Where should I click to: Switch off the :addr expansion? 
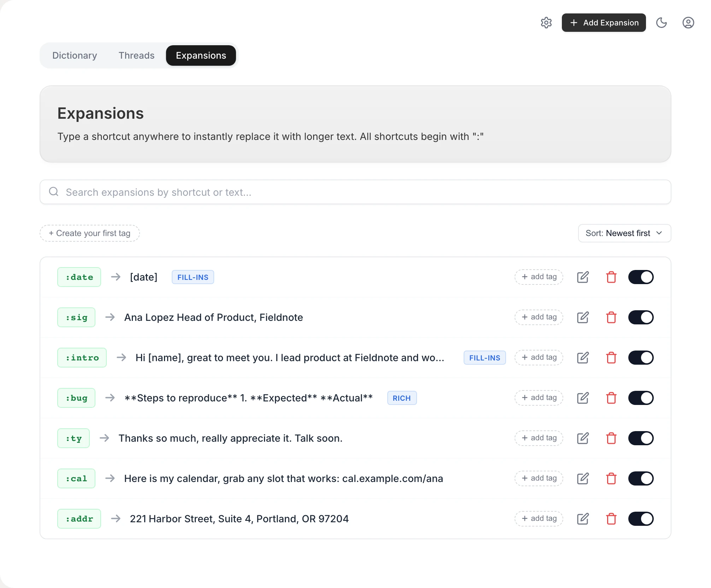(641, 519)
